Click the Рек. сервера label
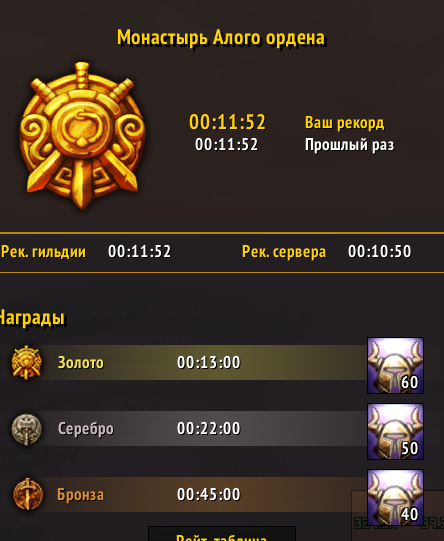The height and width of the screenshot is (541, 444). pyautogui.click(x=284, y=252)
